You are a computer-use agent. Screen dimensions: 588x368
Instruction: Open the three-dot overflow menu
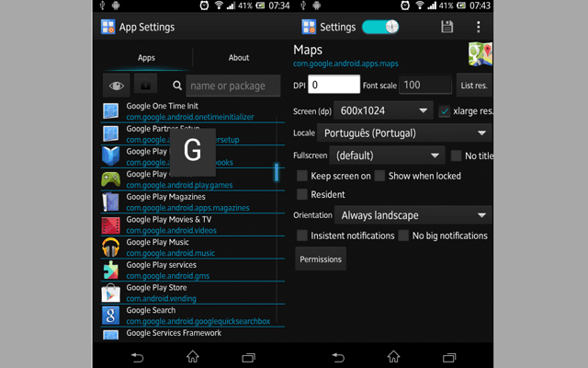(478, 27)
